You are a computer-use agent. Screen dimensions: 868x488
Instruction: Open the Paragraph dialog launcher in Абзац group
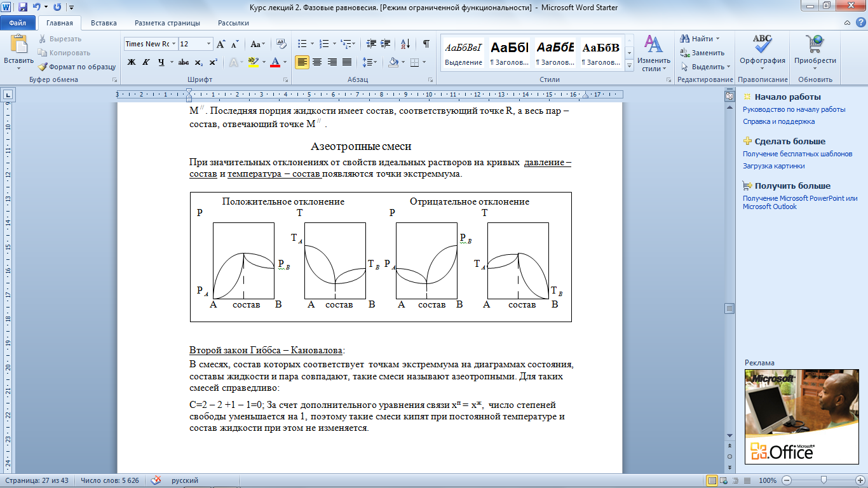[x=431, y=80]
